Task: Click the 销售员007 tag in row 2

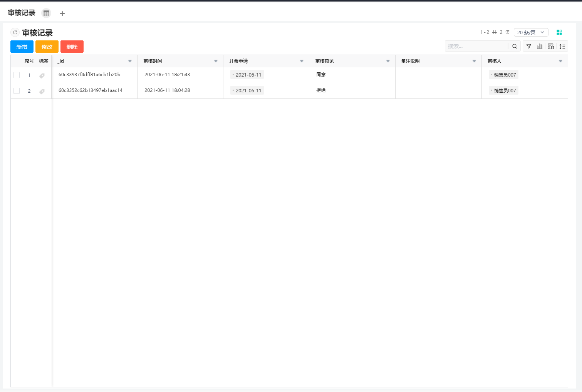Action: pyautogui.click(x=503, y=90)
